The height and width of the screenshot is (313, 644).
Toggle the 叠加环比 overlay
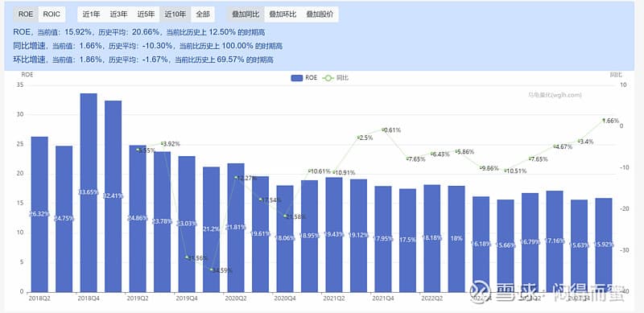283,14
